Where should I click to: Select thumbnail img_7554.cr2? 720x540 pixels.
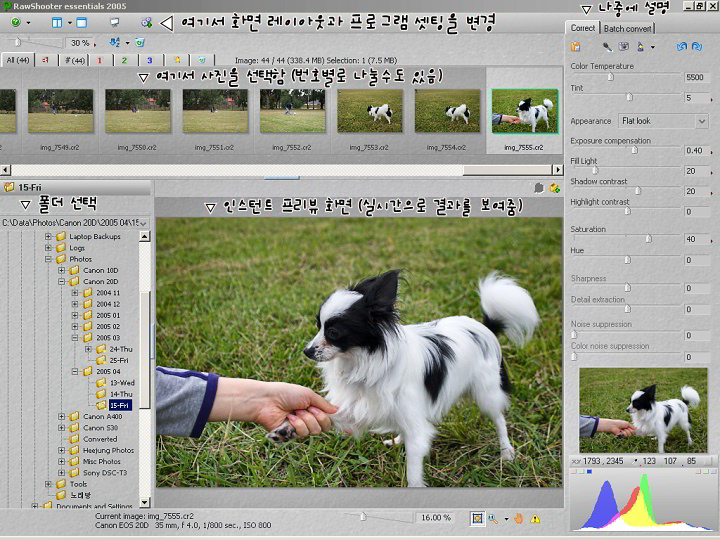coord(447,111)
